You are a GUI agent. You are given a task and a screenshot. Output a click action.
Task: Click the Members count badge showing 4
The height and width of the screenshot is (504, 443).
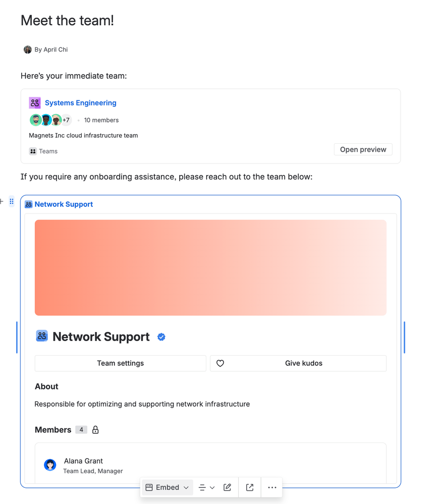tap(81, 430)
